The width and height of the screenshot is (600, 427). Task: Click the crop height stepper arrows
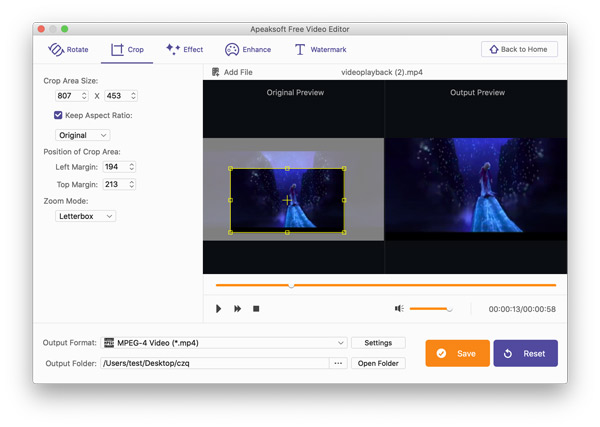pyautogui.click(x=133, y=96)
